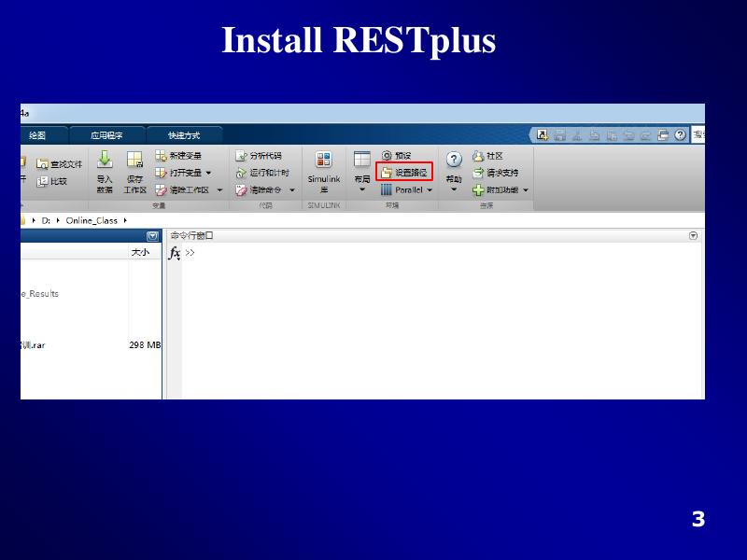Expand the Open Variable (打开变量) dropdown arrow
This screenshot has height=560, width=747.
coord(208,173)
